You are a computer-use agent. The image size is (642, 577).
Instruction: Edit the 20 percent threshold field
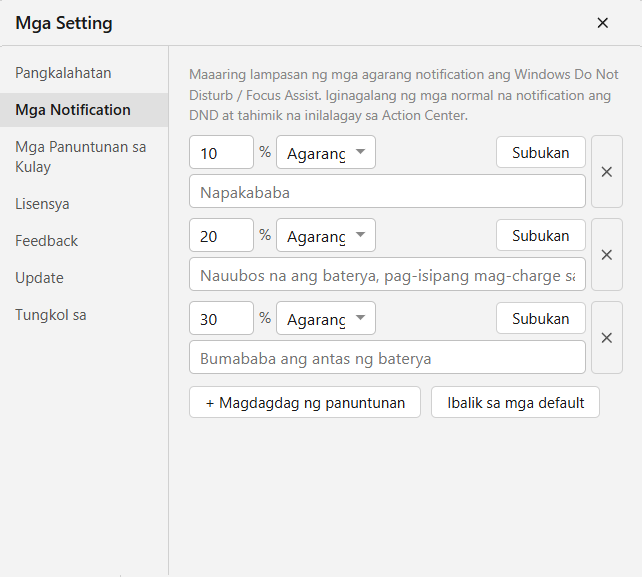[222, 235]
